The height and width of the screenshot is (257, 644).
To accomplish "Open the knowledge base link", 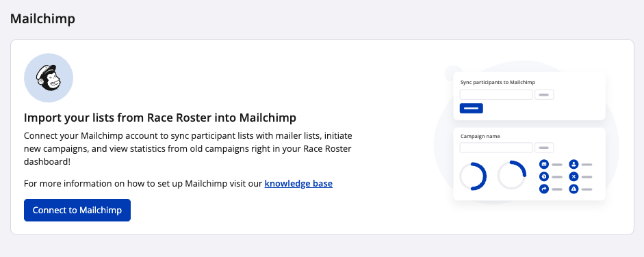I will pyautogui.click(x=298, y=184).
